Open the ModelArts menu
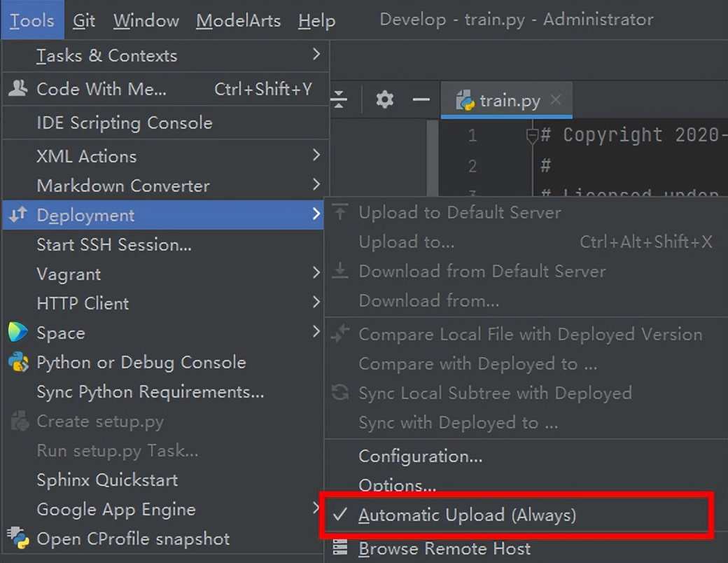Image resolution: width=728 pixels, height=563 pixels. tap(238, 20)
